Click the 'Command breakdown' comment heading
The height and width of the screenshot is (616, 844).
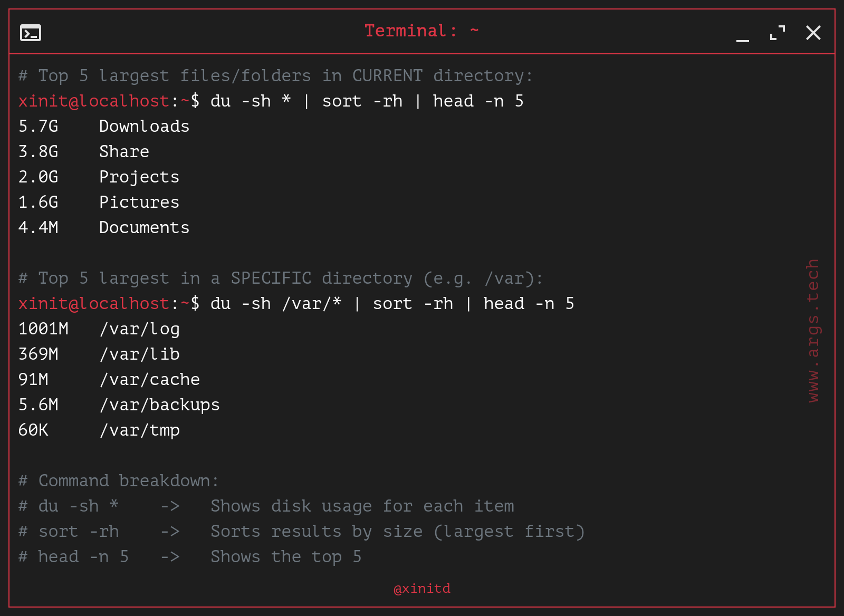pos(119,481)
